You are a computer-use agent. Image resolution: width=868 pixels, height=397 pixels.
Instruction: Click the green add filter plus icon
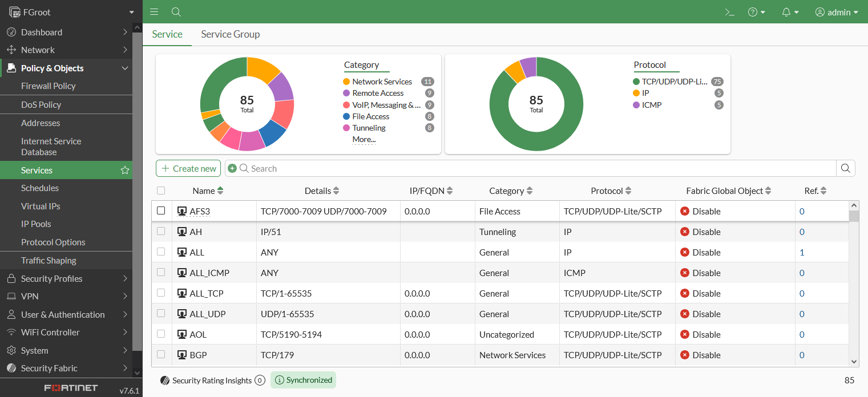[232, 168]
